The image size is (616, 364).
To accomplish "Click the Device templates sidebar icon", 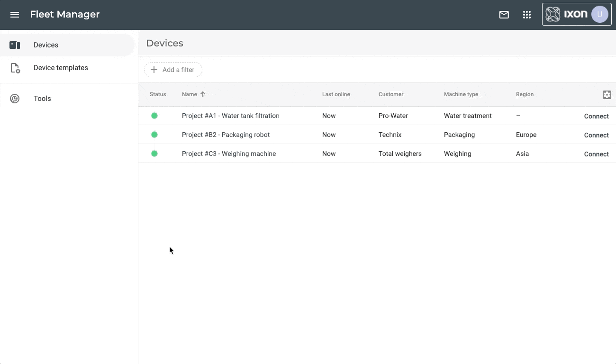I will click(15, 68).
